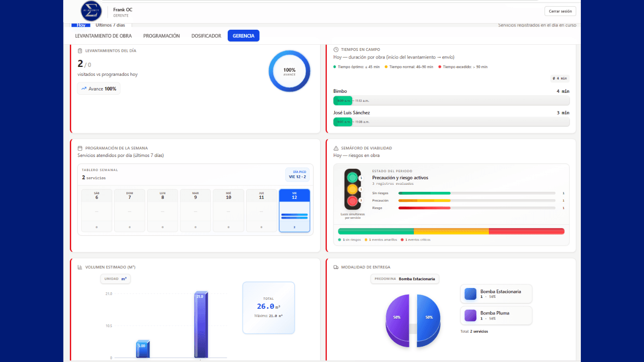
Task: Click the 1 sin riesgos legend
Action: (x=349, y=240)
